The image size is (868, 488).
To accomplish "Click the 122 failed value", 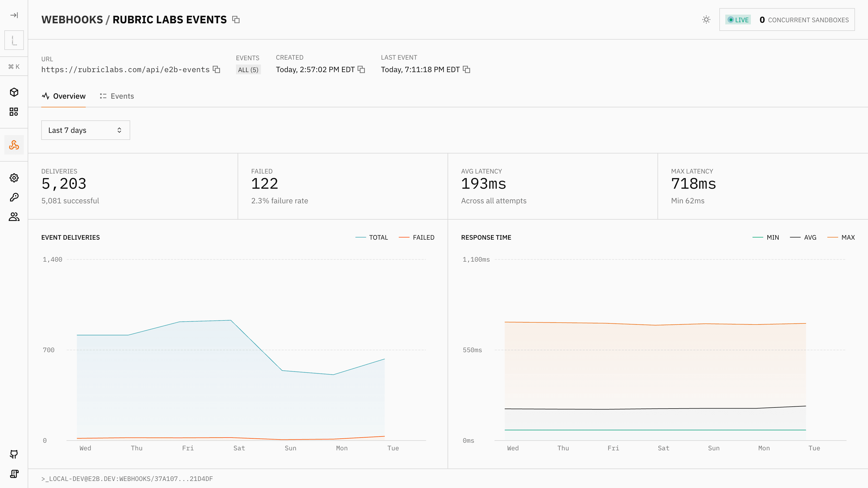I will click(264, 184).
